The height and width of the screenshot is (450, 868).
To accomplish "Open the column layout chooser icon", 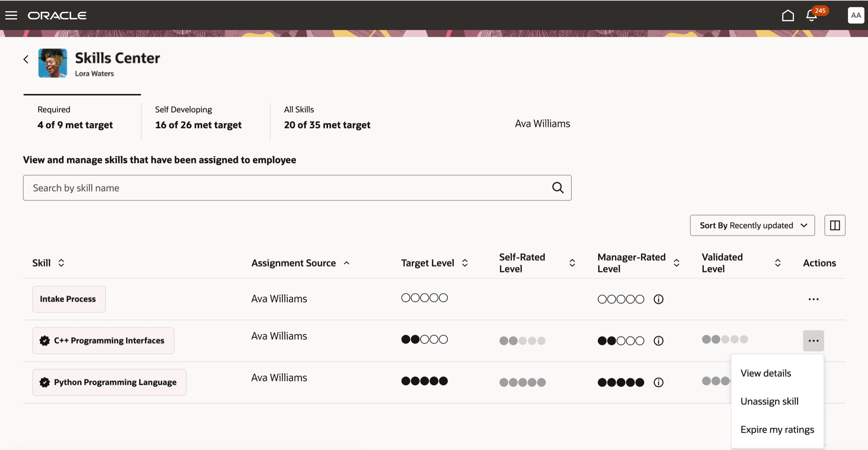I will point(835,225).
